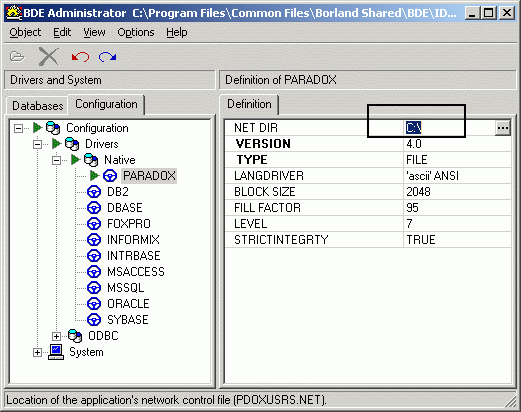This screenshot has width=521, height=412.
Task: Click the NET DIR browse ellipsis button
Action: pos(503,128)
